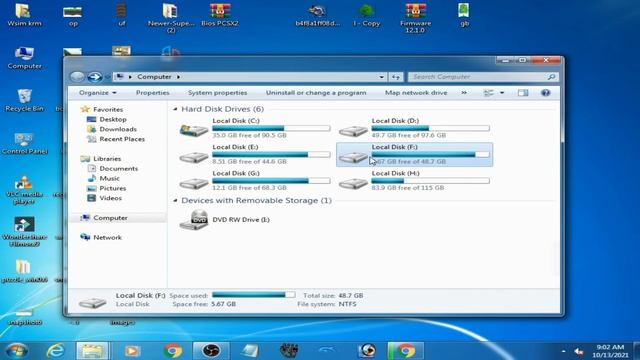Open Recycle Bin on the desktop

pos(24,100)
